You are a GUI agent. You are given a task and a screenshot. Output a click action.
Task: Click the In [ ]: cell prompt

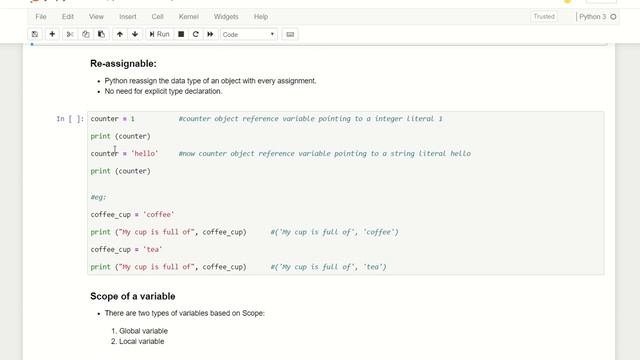click(x=70, y=119)
